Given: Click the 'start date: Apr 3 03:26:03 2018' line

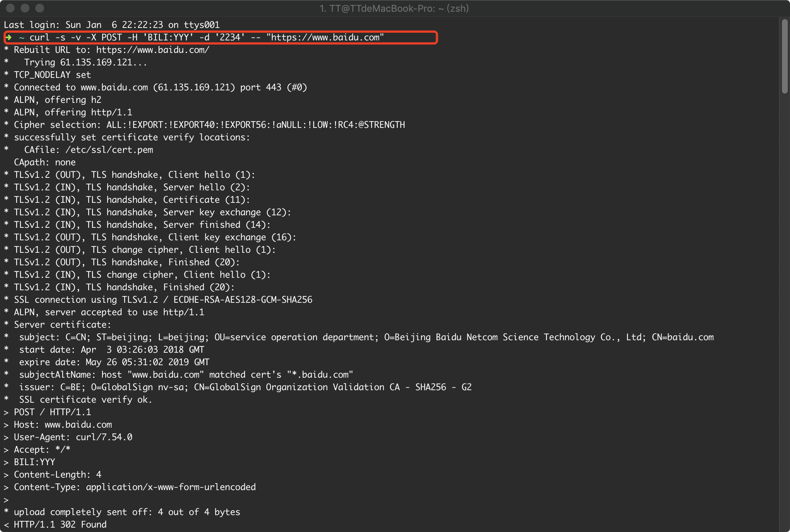Looking at the screenshot, I should click(104, 350).
